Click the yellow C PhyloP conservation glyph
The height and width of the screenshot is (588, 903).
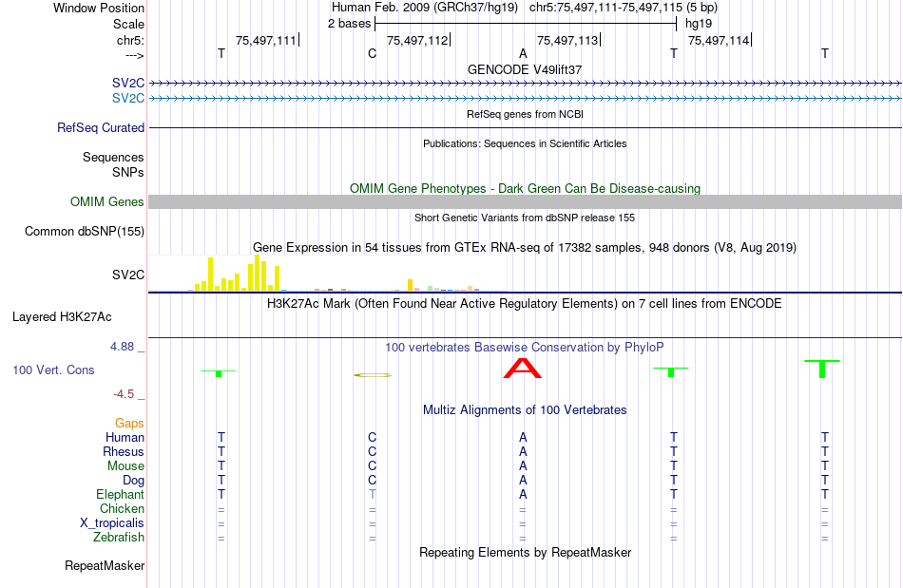(373, 375)
